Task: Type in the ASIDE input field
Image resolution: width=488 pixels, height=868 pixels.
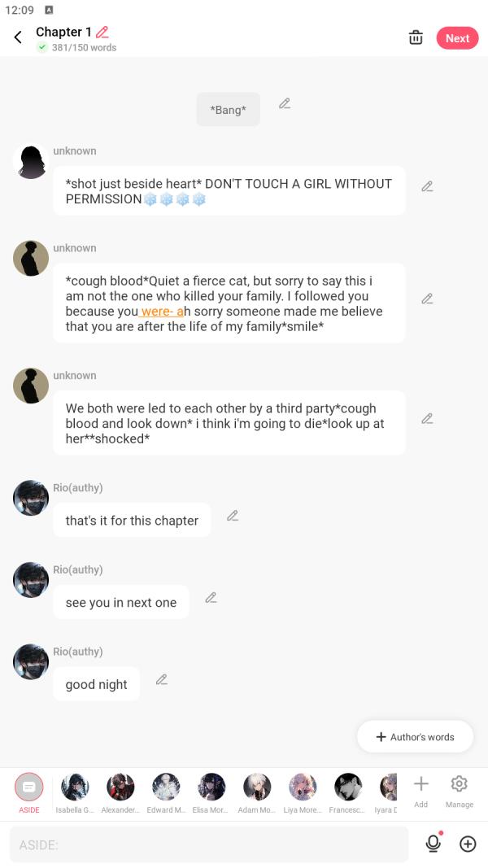Action: coord(208,844)
